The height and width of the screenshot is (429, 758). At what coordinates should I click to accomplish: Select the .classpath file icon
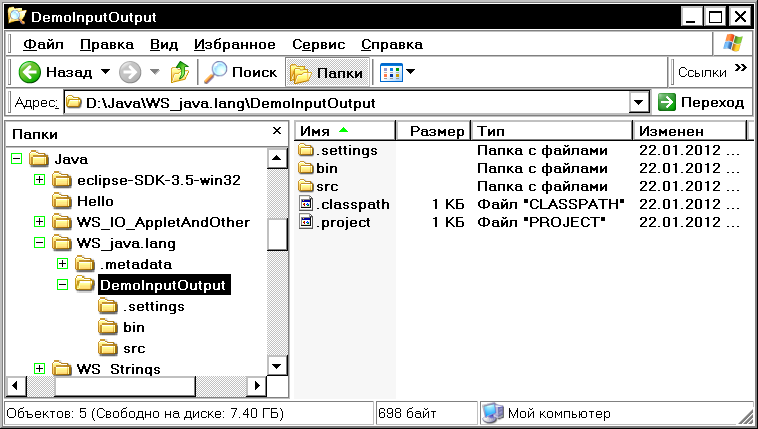tap(306, 204)
